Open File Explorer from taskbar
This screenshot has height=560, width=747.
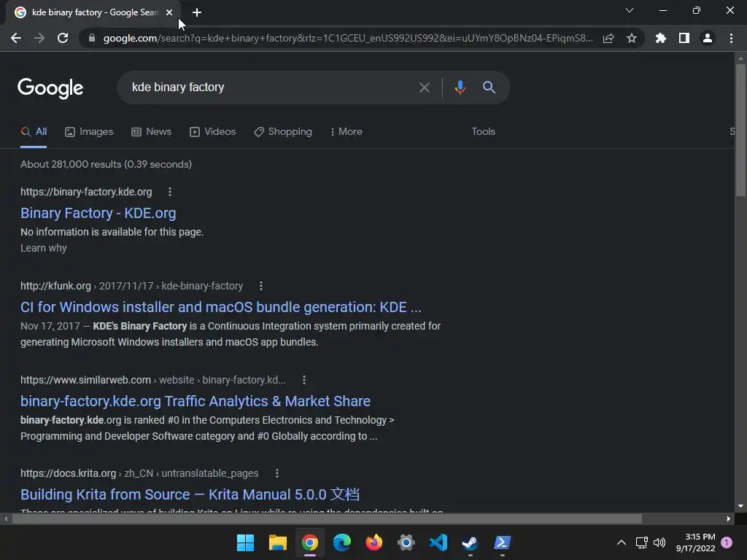click(x=278, y=542)
